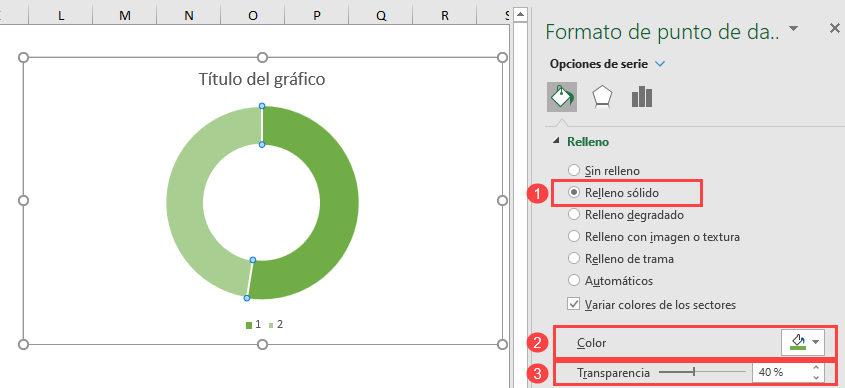The image size is (845, 388).
Task: Click the Opciones de serie label
Action: click(x=599, y=64)
